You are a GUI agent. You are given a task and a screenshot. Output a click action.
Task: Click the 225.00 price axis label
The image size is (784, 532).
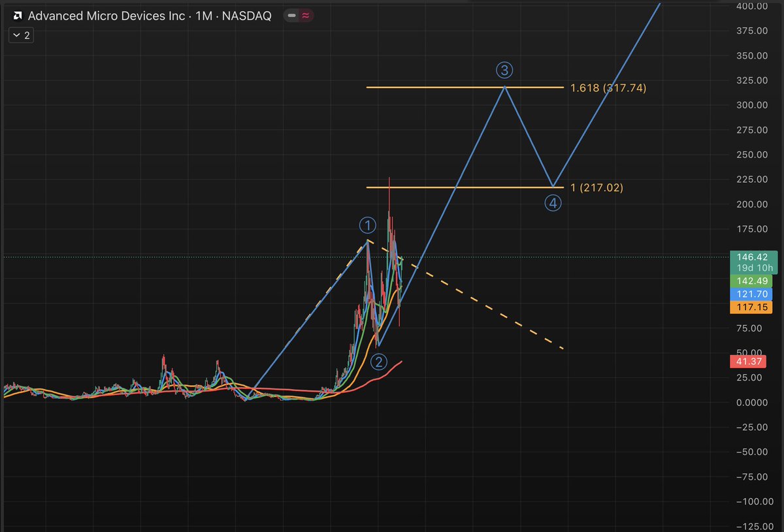[752, 180]
